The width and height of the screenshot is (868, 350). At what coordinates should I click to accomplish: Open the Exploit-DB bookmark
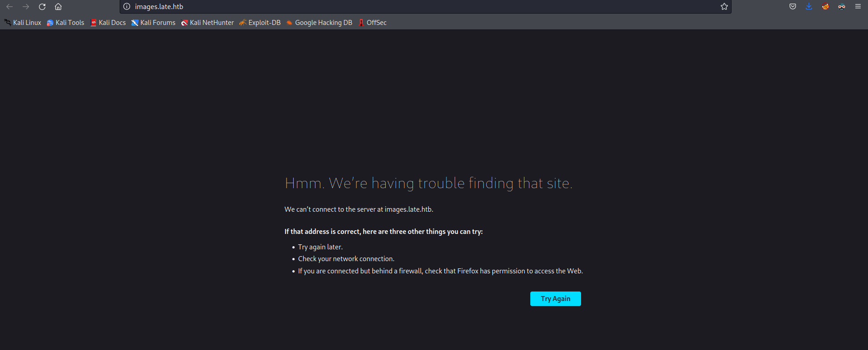click(260, 23)
